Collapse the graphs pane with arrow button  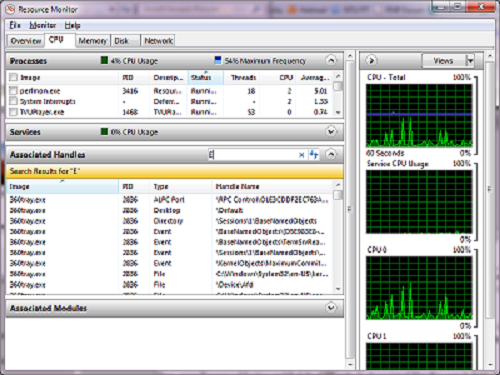coord(371,61)
